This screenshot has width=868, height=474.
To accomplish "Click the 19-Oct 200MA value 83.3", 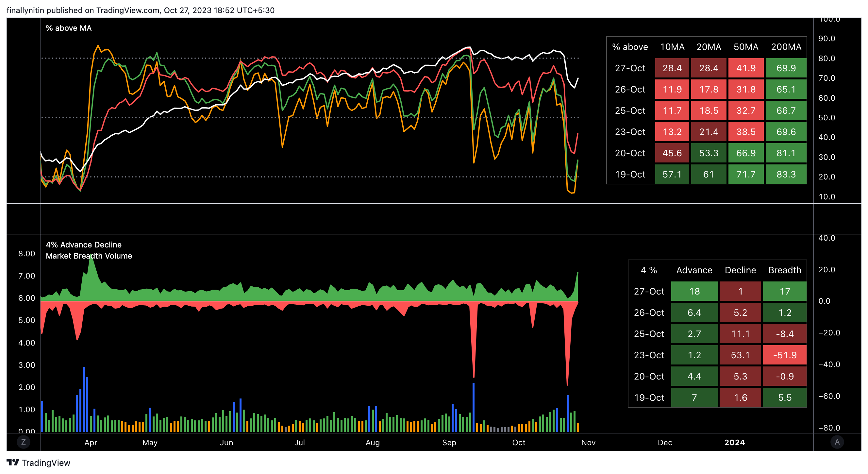I will (786, 174).
